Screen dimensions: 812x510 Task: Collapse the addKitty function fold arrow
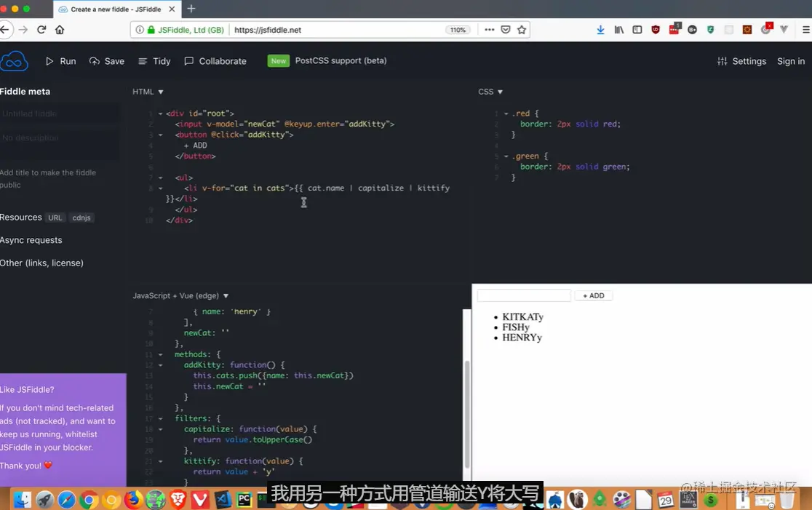pos(161,365)
